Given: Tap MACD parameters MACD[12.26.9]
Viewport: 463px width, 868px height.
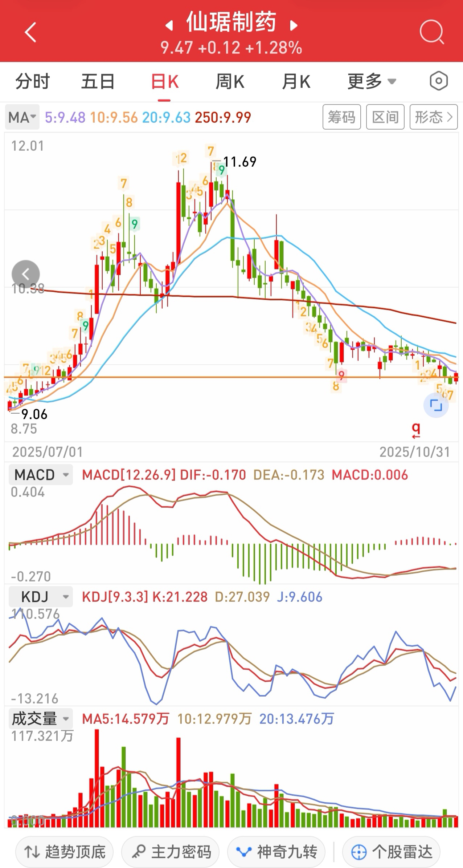Looking at the screenshot, I should (129, 475).
